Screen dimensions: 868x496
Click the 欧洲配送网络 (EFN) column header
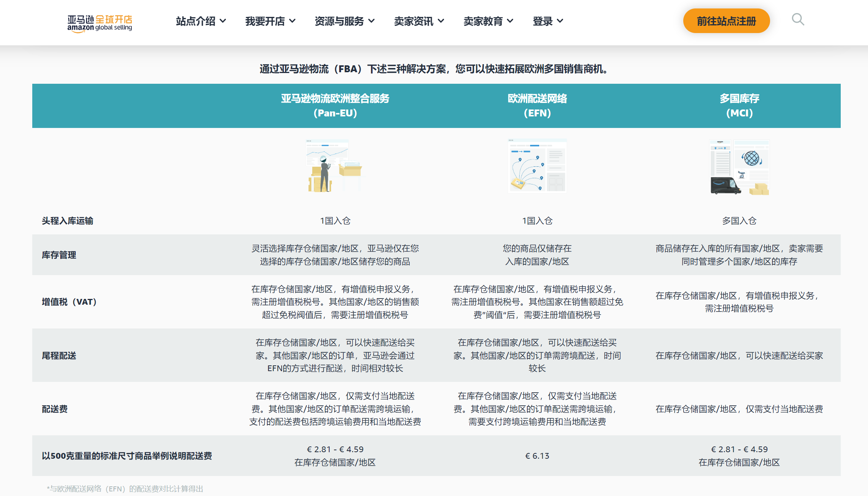[537, 106]
